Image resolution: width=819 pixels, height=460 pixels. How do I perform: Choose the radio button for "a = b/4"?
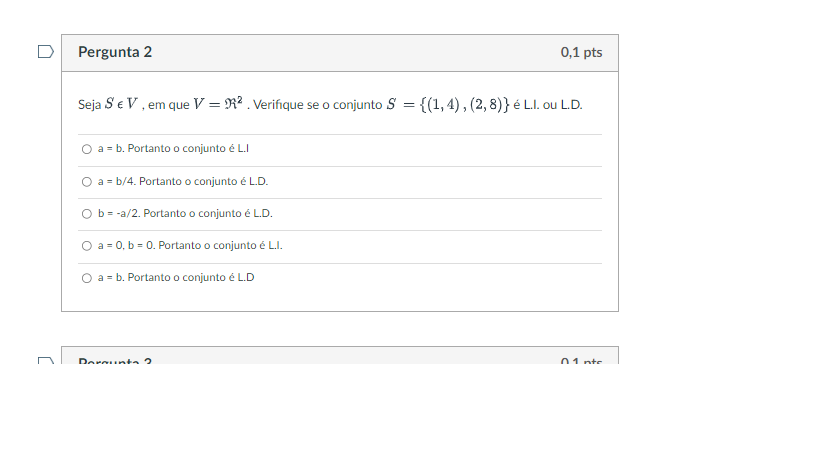pyautogui.click(x=87, y=182)
